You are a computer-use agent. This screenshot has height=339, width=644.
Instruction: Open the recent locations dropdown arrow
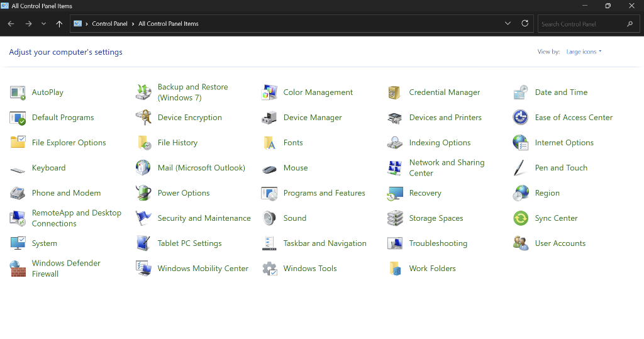coord(43,24)
